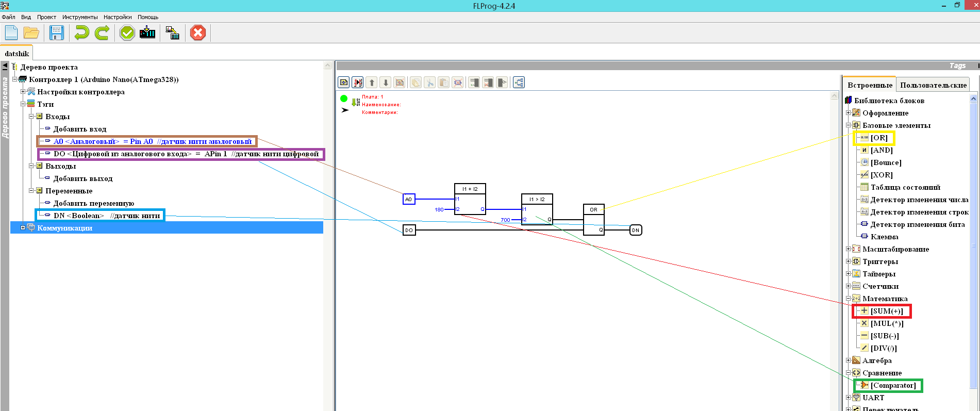This screenshot has width=980, height=411.
Task: Toggle the green board status circle
Action: click(344, 98)
